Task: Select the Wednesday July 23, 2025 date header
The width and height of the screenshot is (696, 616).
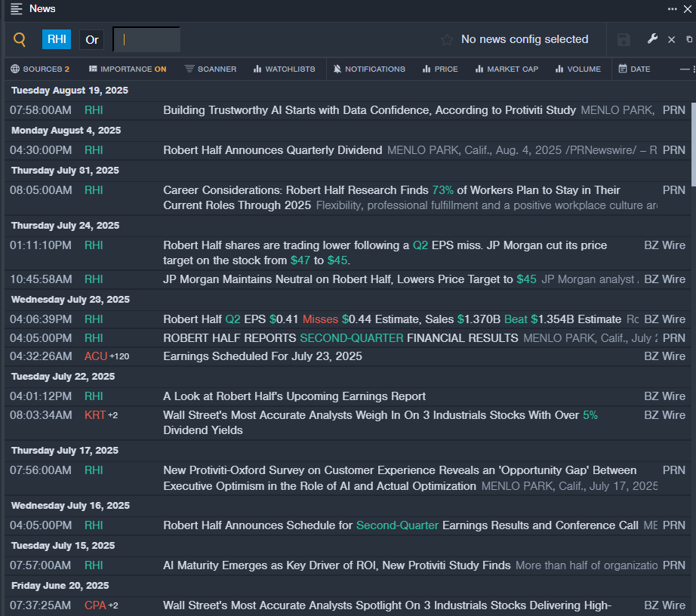Action: click(x=70, y=300)
